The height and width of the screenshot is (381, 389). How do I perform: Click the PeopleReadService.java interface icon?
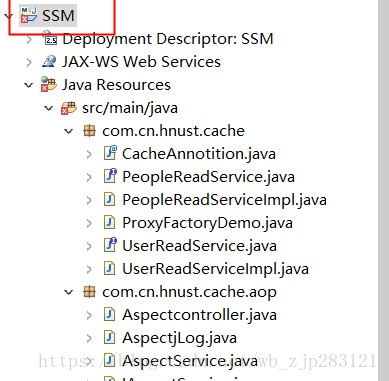[110, 176]
